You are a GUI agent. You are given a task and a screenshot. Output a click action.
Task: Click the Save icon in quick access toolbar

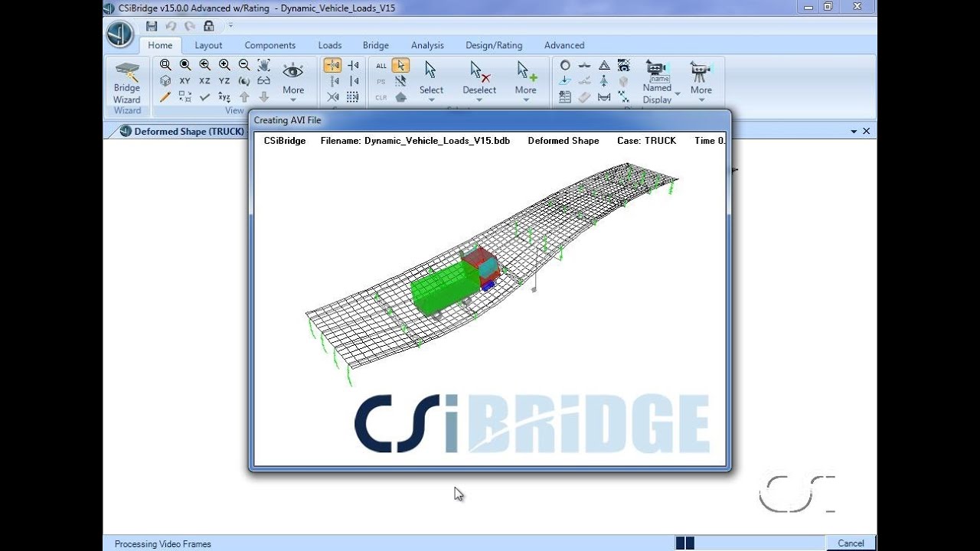(x=152, y=26)
